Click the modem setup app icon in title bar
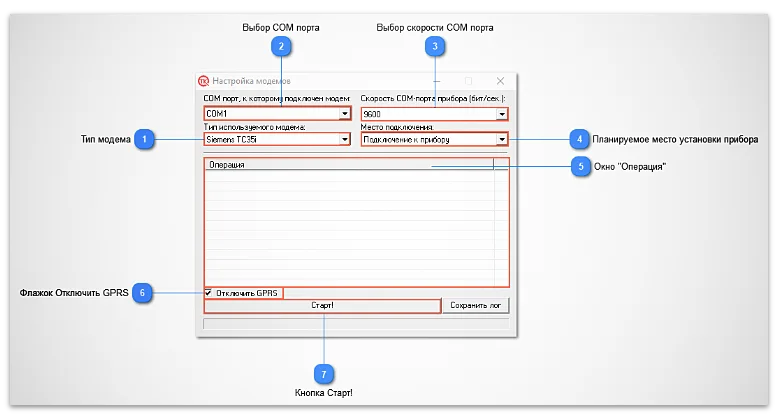The image size is (780, 418). point(204,81)
